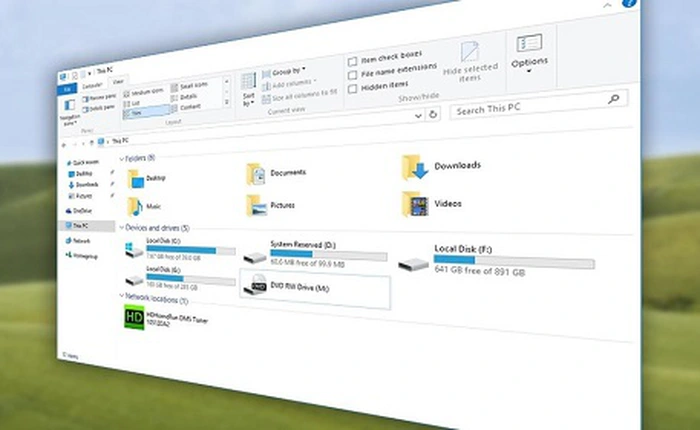
Task: Open the Desktop folder icon in Folders
Action: (135, 179)
